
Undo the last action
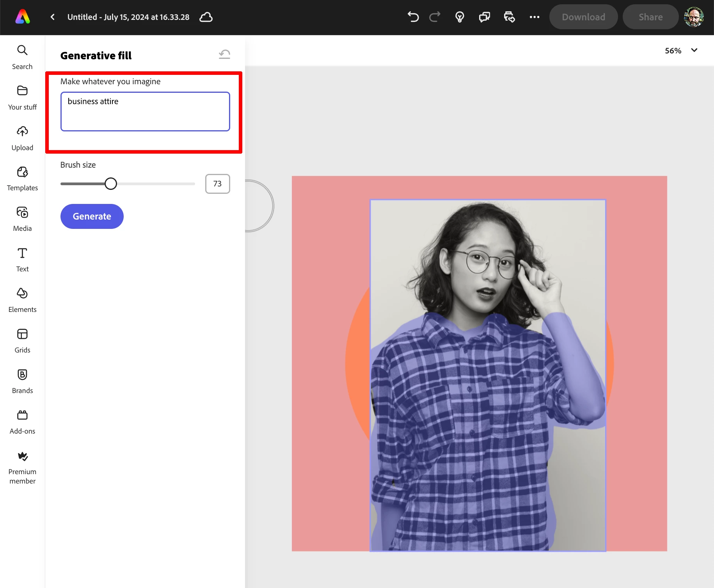coord(413,17)
